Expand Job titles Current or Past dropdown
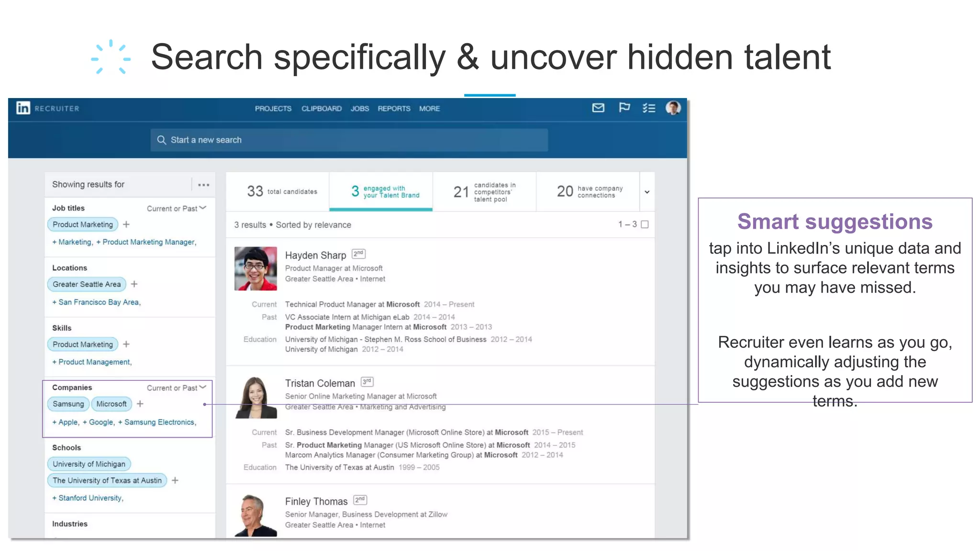The width and height of the screenshot is (980, 551). click(177, 208)
